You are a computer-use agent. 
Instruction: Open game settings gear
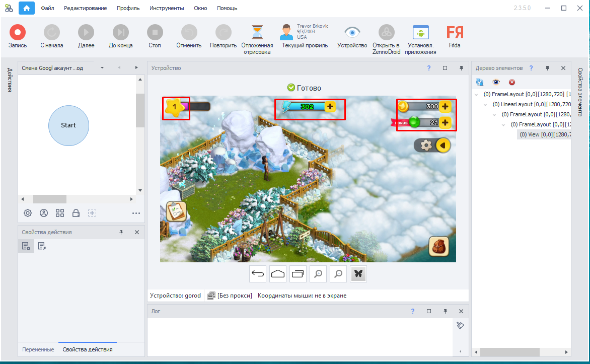(426, 145)
